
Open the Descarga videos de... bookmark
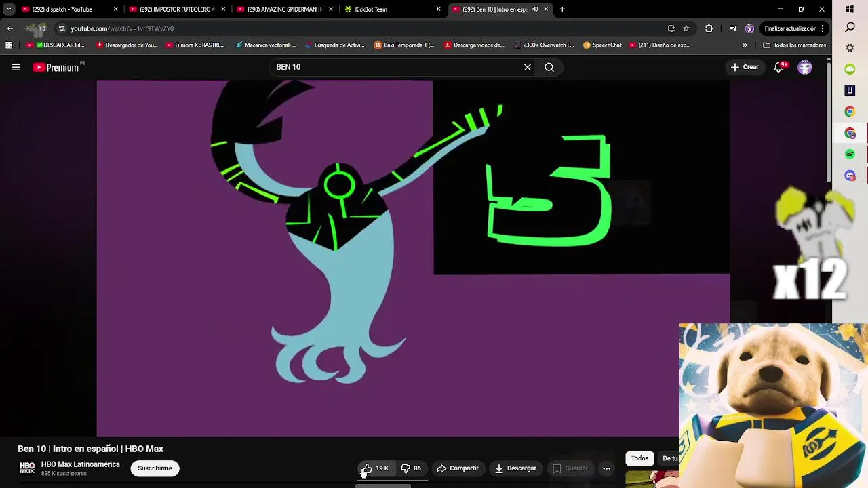[x=474, y=45]
